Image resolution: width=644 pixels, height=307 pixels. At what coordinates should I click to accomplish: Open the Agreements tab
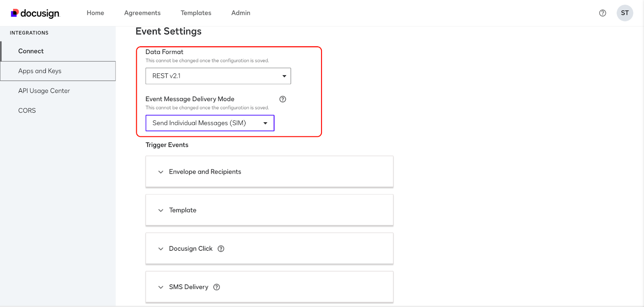click(142, 13)
